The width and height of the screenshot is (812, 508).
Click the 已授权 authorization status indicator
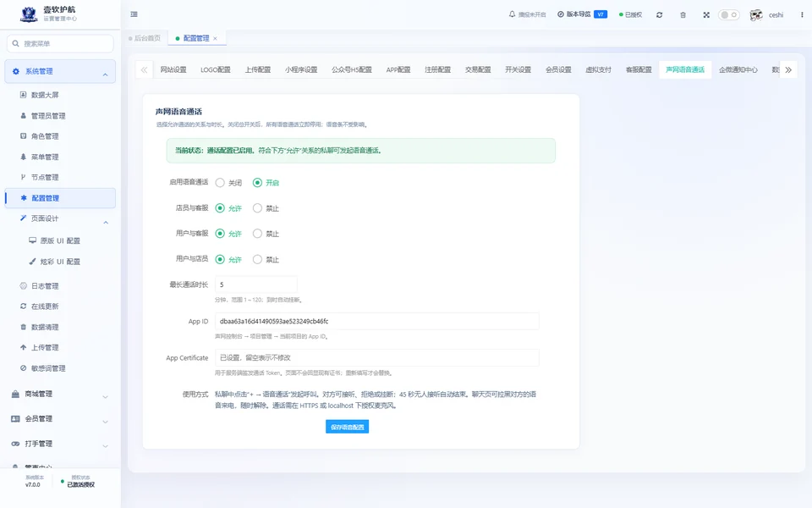[x=630, y=15]
